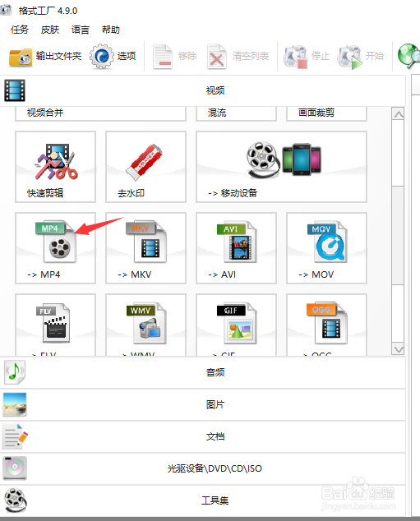Click the document pencil icon beside 文档
This screenshot has height=521, width=420.
click(x=16, y=436)
